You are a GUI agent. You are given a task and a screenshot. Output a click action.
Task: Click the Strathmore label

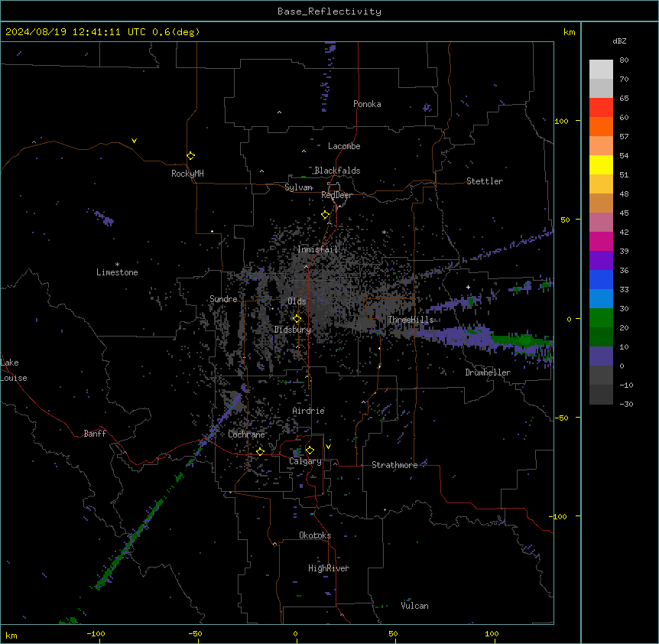394,465
